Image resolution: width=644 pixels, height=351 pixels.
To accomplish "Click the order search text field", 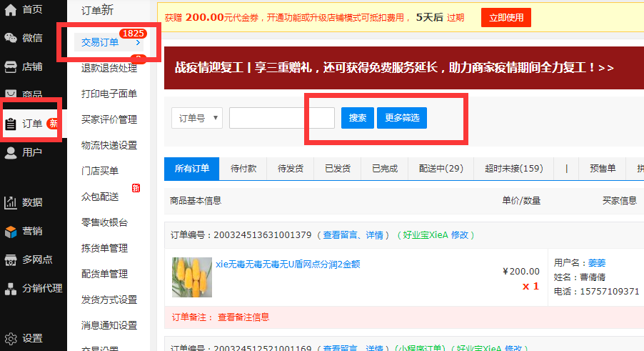I will tap(281, 118).
